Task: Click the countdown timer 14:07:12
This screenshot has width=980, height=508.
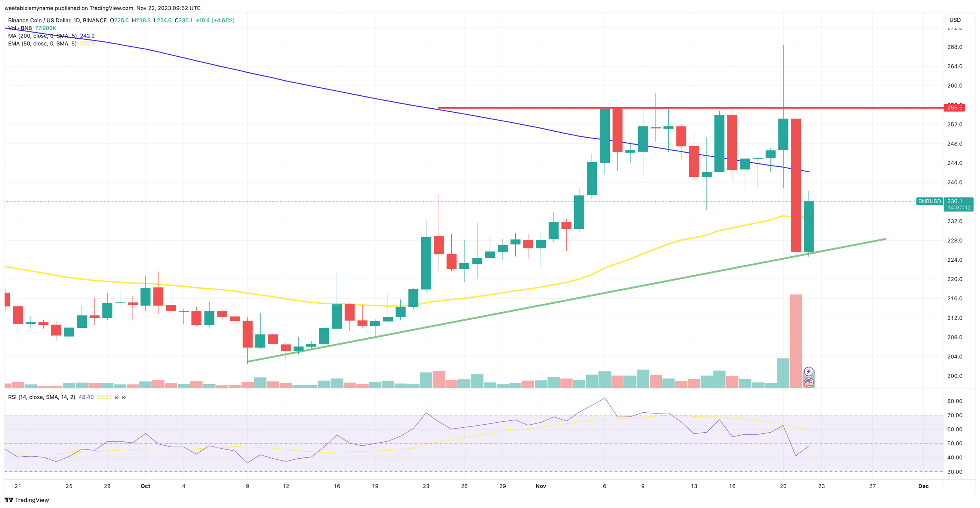Action: [959, 208]
